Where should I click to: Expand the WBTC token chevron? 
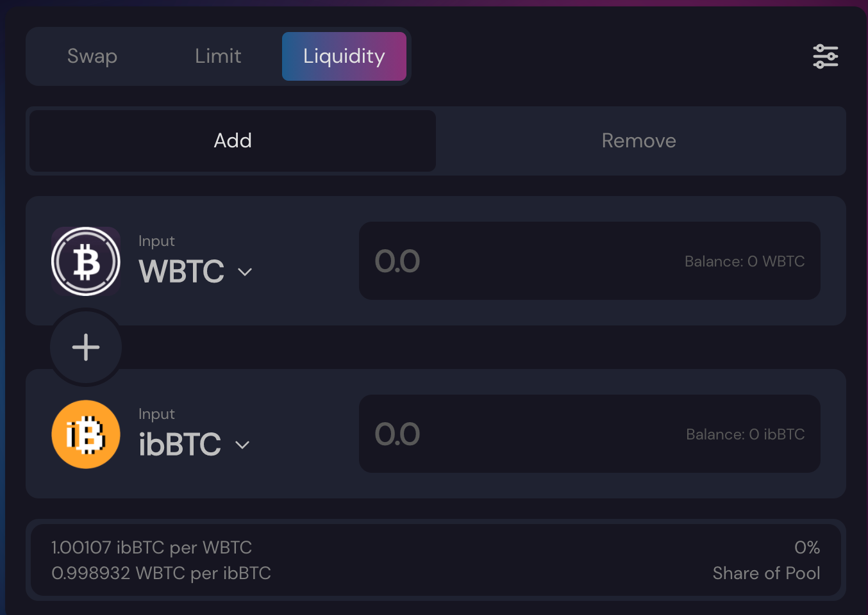(245, 272)
